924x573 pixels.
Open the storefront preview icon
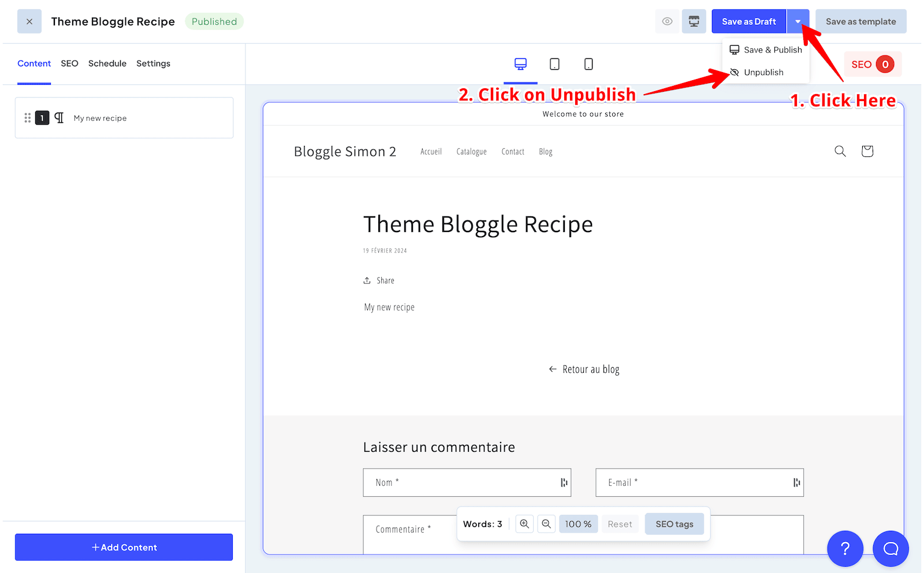(x=694, y=21)
